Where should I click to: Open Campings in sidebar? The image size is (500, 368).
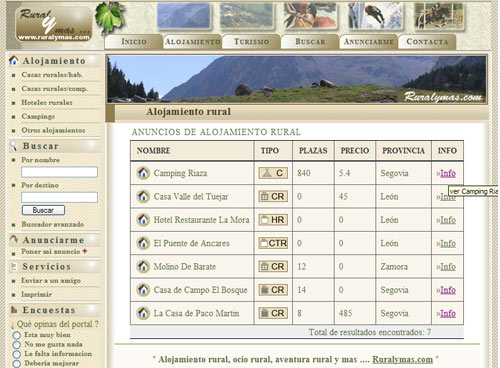pyautogui.click(x=38, y=116)
